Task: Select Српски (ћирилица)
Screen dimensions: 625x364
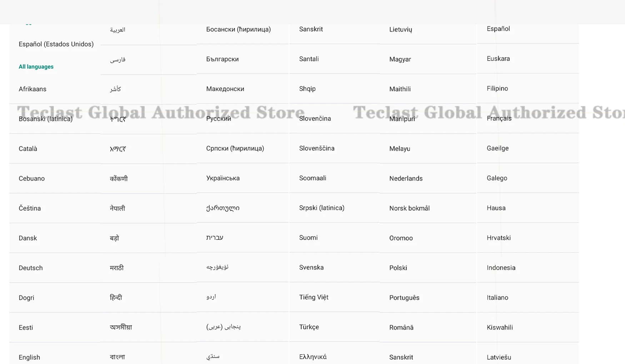Action: pyautogui.click(x=235, y=148)
